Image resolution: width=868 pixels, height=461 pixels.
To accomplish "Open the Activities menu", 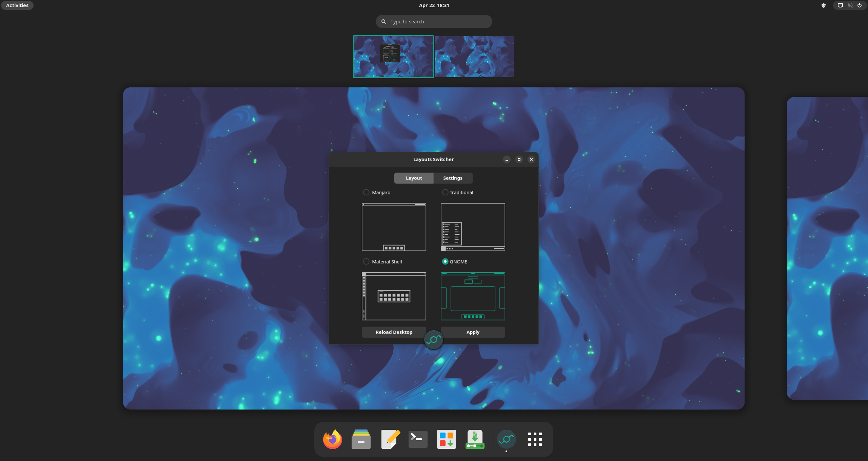I will click(17, 5).
